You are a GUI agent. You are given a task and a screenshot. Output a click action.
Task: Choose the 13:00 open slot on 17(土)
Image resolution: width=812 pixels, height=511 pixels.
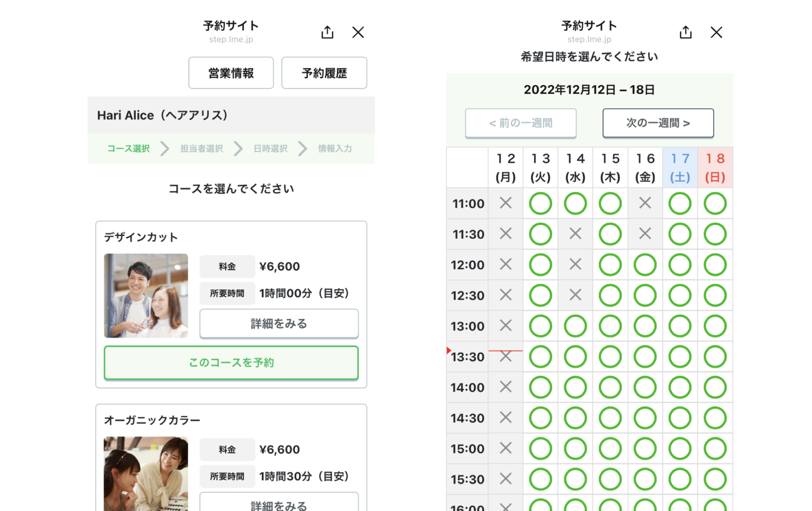point(680,326)
